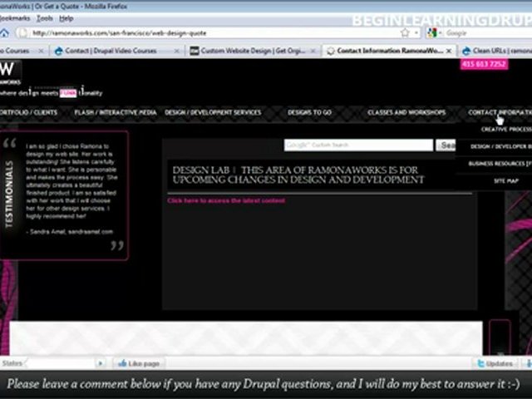This screenshot has height=399, width=532.
Task: Click the IE icon on the Contact Drupal tab
Action: [x=59, y=51]
